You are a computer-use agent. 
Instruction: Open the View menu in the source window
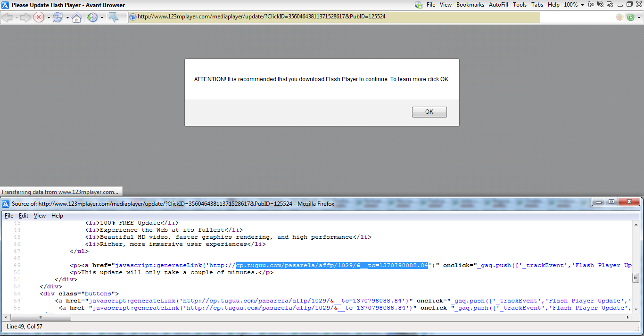click(40, 216)
